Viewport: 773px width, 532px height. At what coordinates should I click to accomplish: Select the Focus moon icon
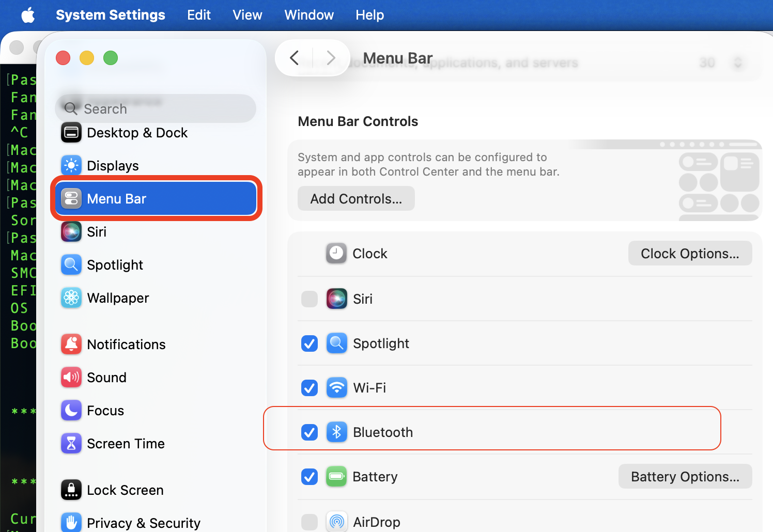[71, 411]
